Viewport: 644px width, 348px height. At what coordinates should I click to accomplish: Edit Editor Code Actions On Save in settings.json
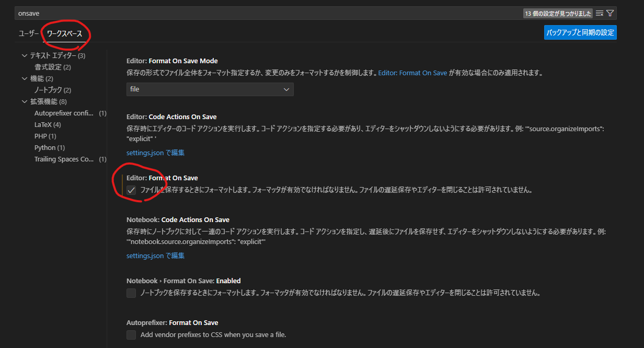pos(155,153)
